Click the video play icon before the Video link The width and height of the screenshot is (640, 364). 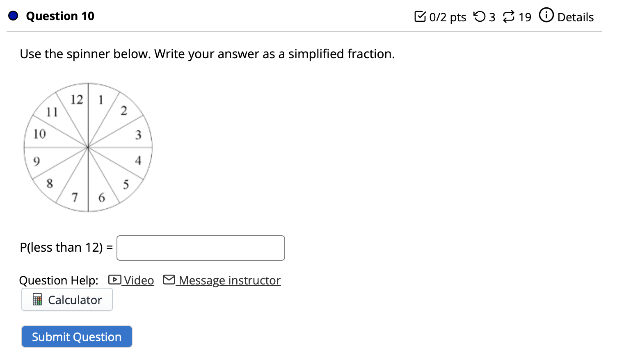[114, 280]
